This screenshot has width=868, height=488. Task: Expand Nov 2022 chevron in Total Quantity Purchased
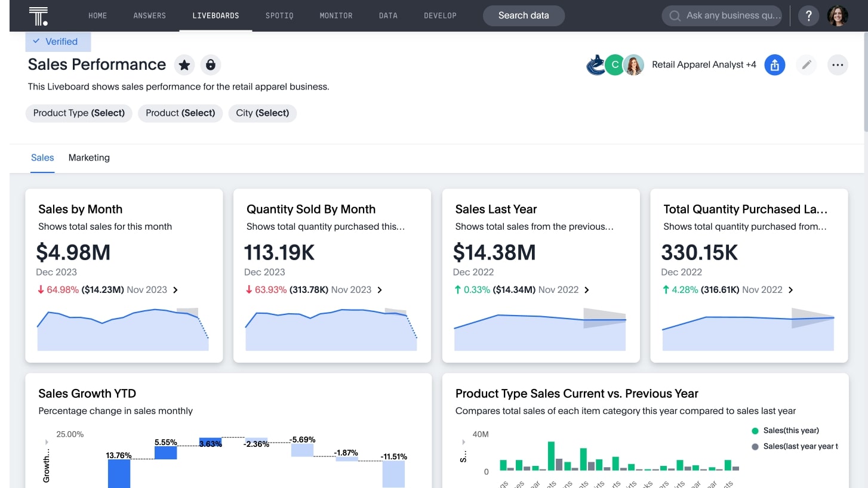pyautogui.click(x=791, y=290)
